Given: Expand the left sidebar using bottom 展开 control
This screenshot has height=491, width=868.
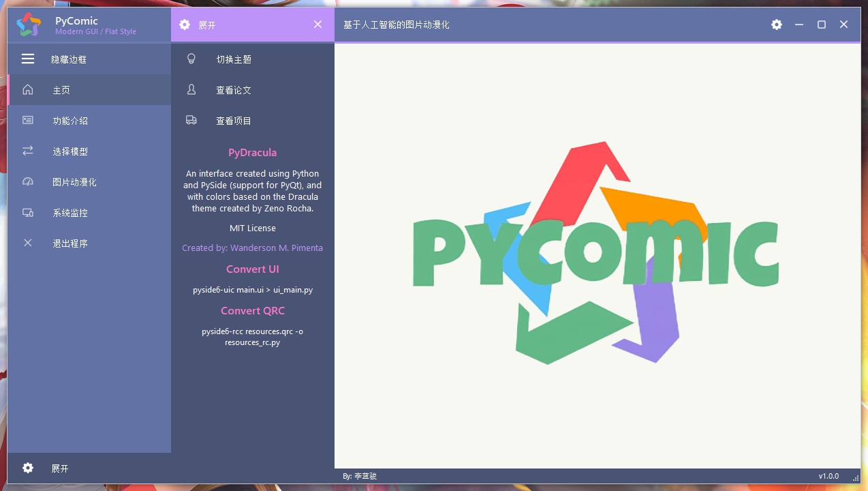Looking at the screenshot, I should (59, 468).
